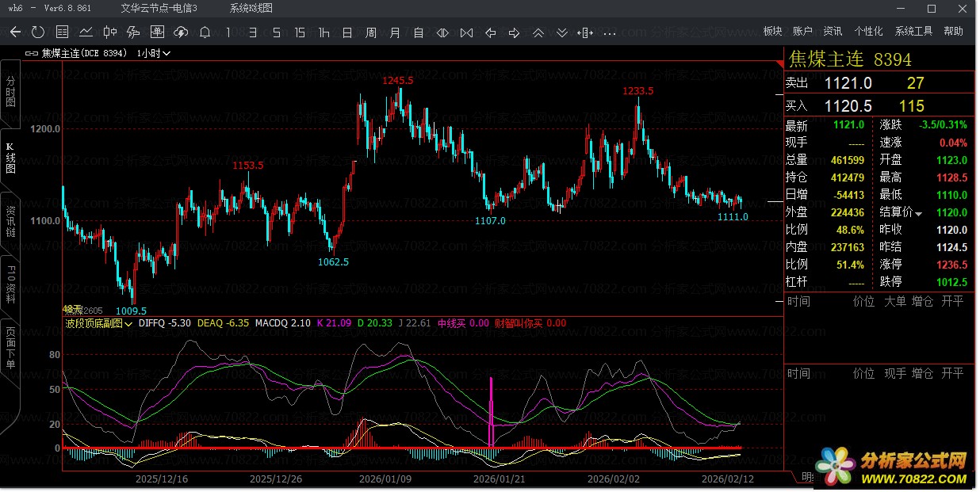Click the 1245.5 high price label
980x492 pixels.
[397, 81]
